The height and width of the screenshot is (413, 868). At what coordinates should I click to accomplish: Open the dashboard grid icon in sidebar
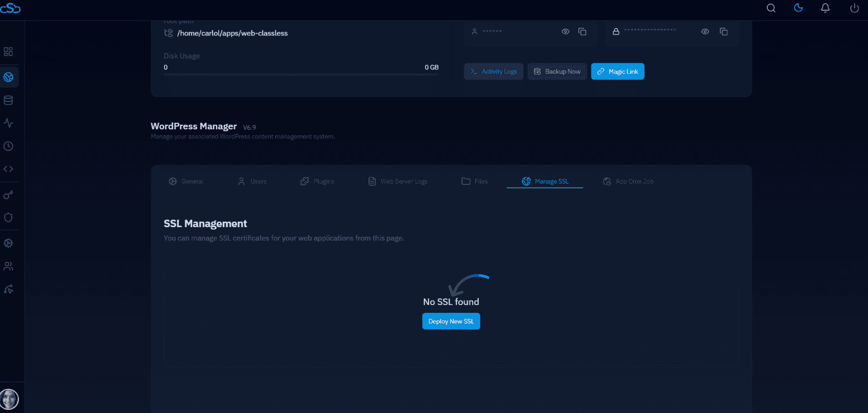pos(8,51)
